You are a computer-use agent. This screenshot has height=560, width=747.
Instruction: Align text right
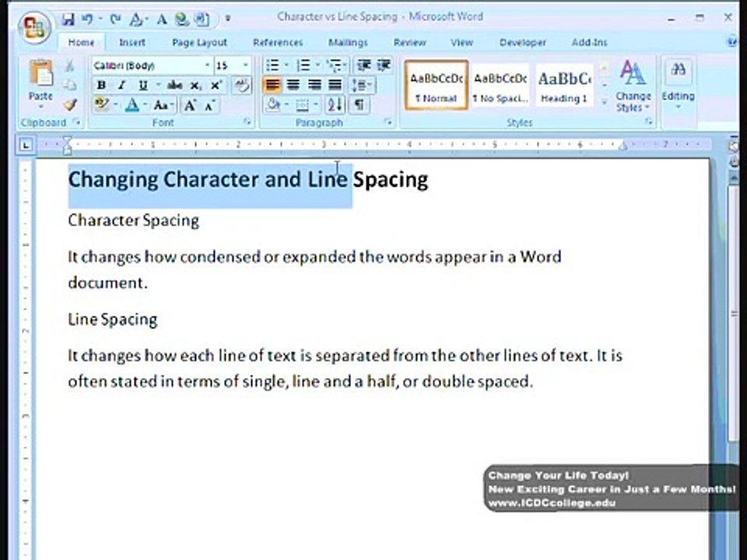point(314,86)
